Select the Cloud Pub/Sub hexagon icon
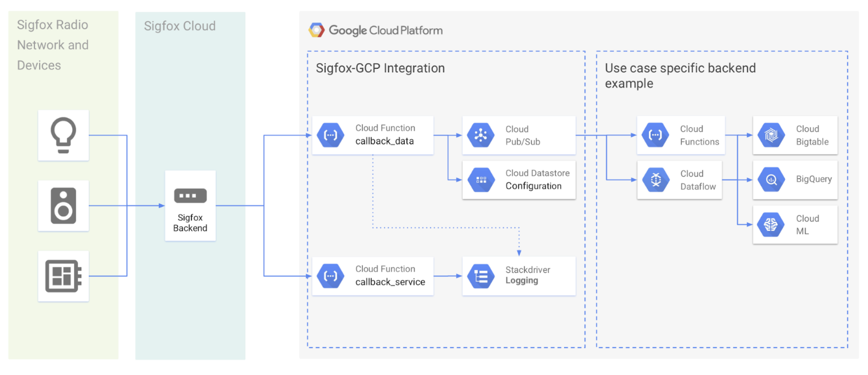The image size is (868, 375). [x=480, y=135]
